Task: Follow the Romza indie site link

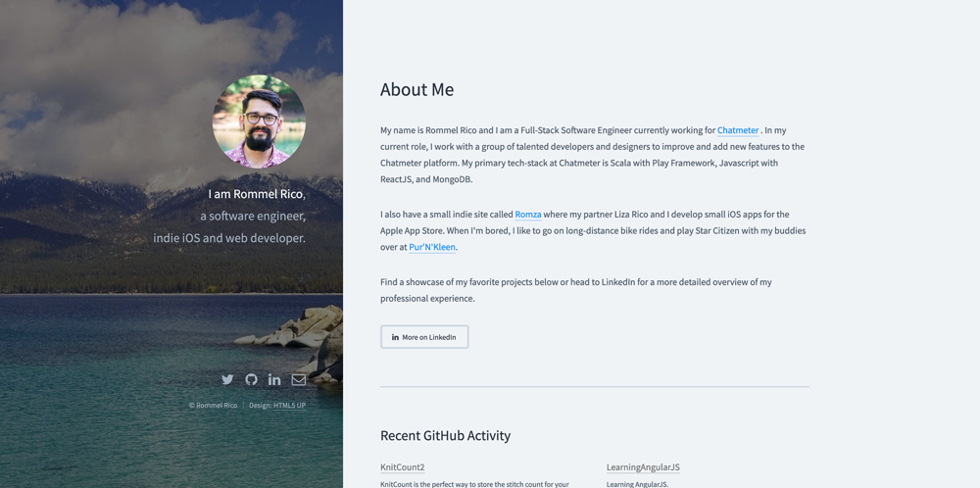Action: 528,215
